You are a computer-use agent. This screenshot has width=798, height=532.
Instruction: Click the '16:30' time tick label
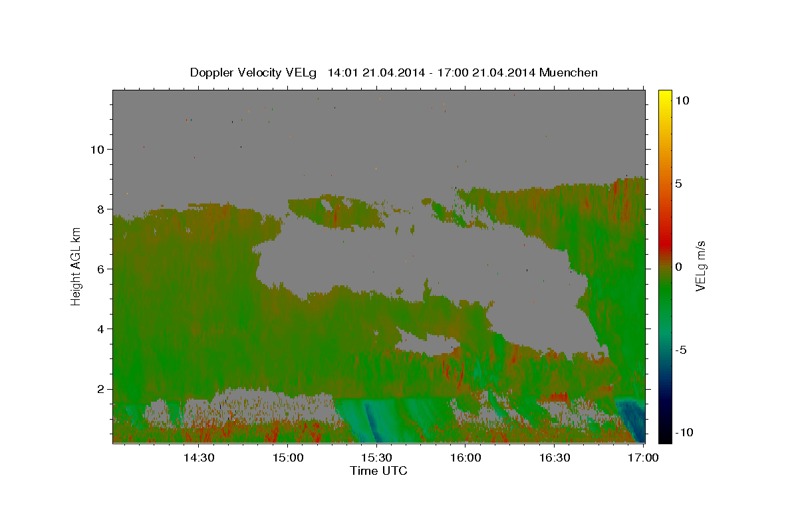[x=555, y=458]
